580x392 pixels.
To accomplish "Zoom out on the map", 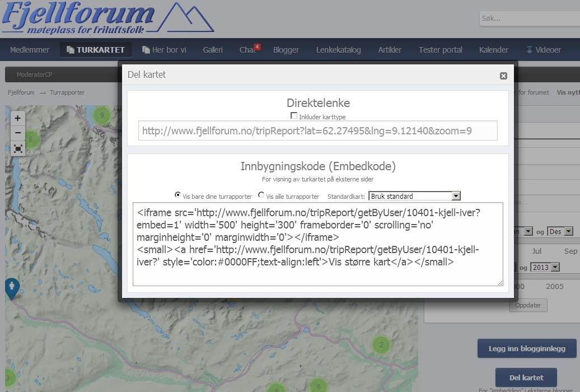I will click(18, 133).
